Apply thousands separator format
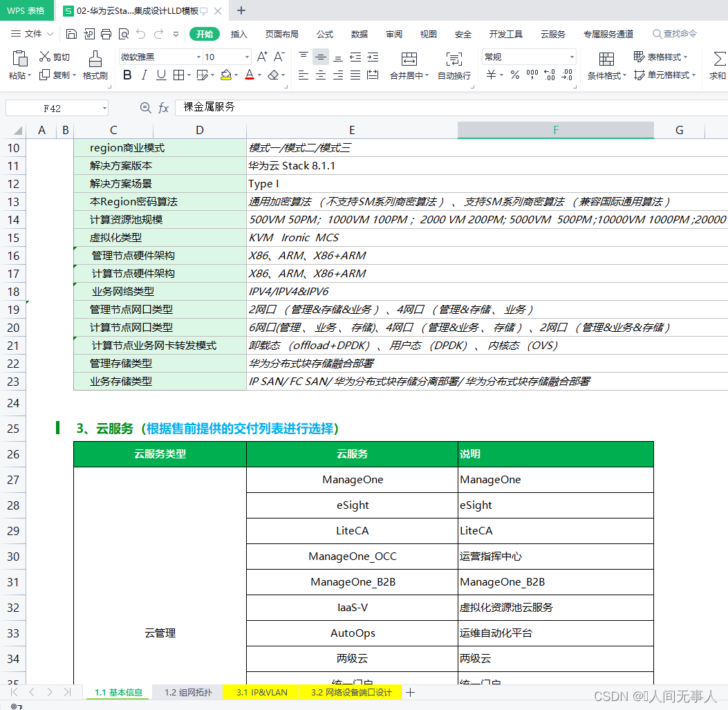The width and height of the screenshot is (728, 710). point(532,74)
